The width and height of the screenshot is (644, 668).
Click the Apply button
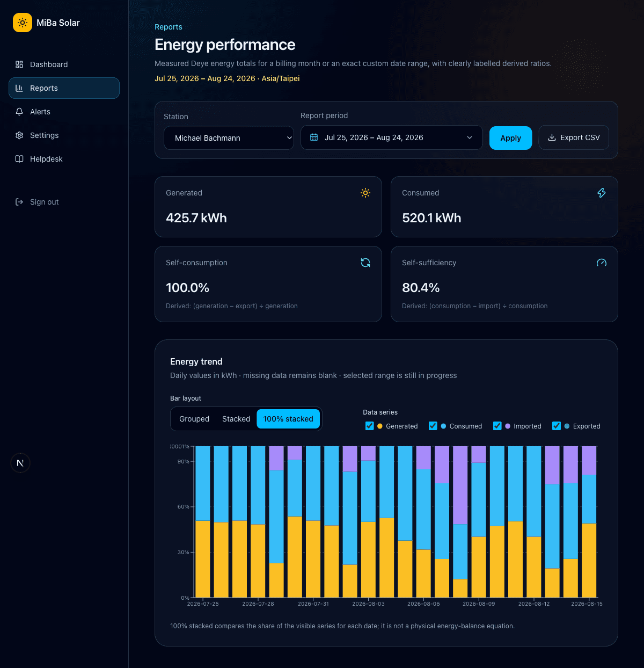click(x=510, y=138)
